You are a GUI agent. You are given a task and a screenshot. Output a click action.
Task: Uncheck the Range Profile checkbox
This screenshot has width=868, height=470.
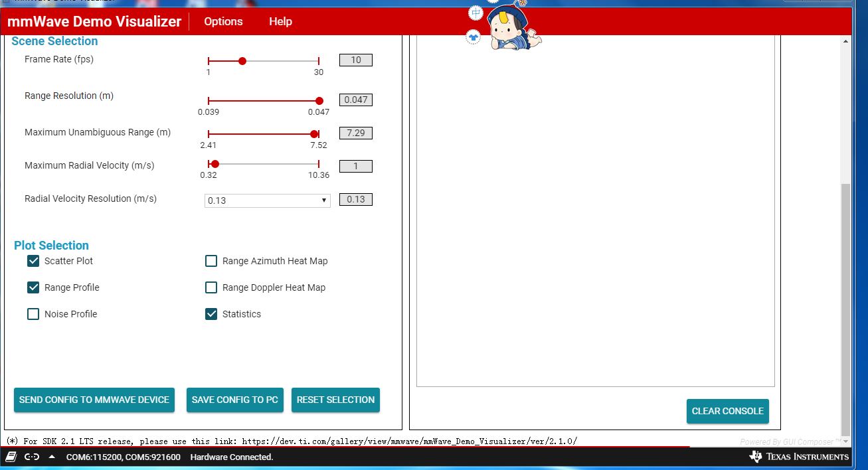pos(33,287)
